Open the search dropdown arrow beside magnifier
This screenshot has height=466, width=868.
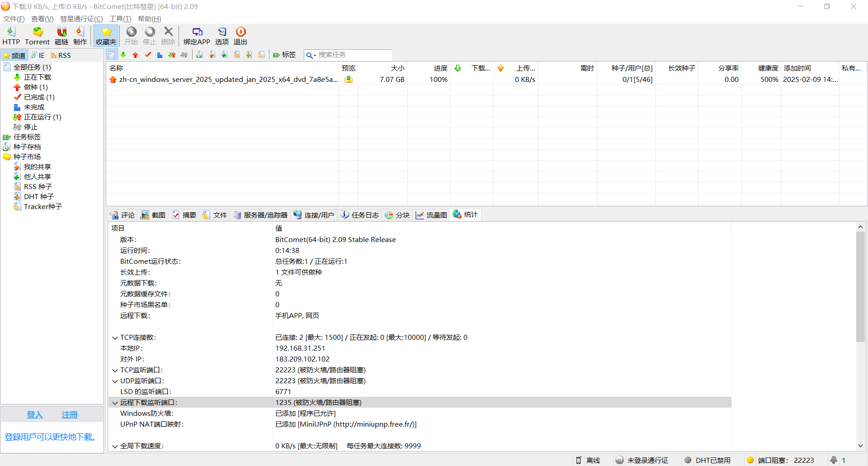pos(315,55)
